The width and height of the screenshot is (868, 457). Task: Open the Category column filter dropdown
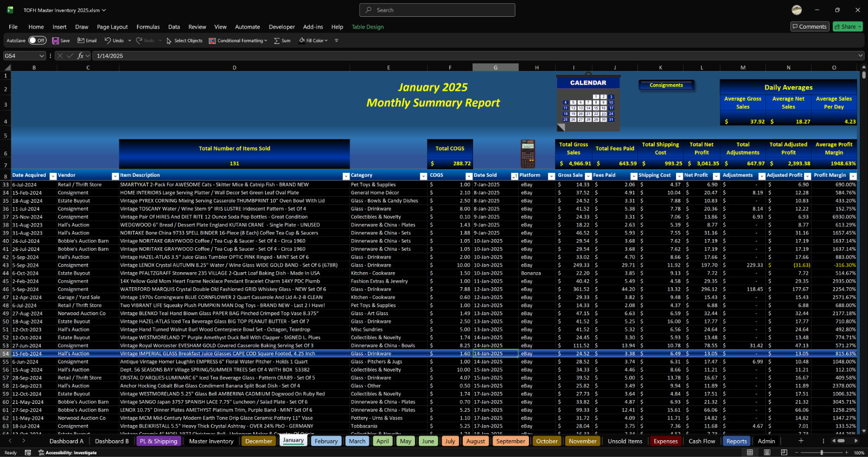[x=423, y=176]
